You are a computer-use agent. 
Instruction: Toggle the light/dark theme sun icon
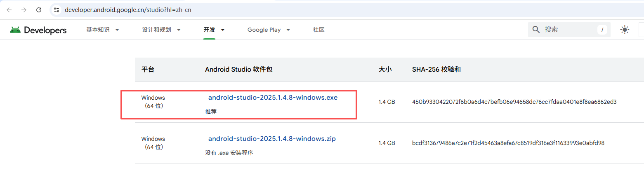click(625, 30)
